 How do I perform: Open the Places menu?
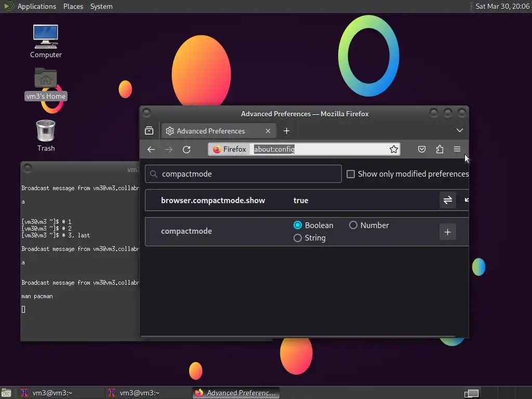click(73, 6)
